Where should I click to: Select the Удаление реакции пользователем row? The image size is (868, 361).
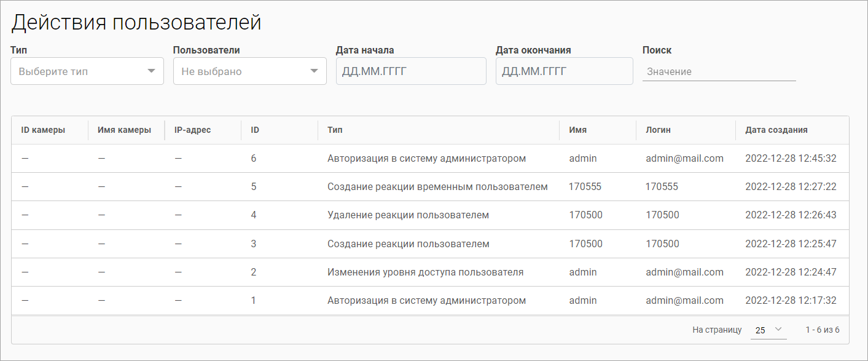[x=430, y=215]
